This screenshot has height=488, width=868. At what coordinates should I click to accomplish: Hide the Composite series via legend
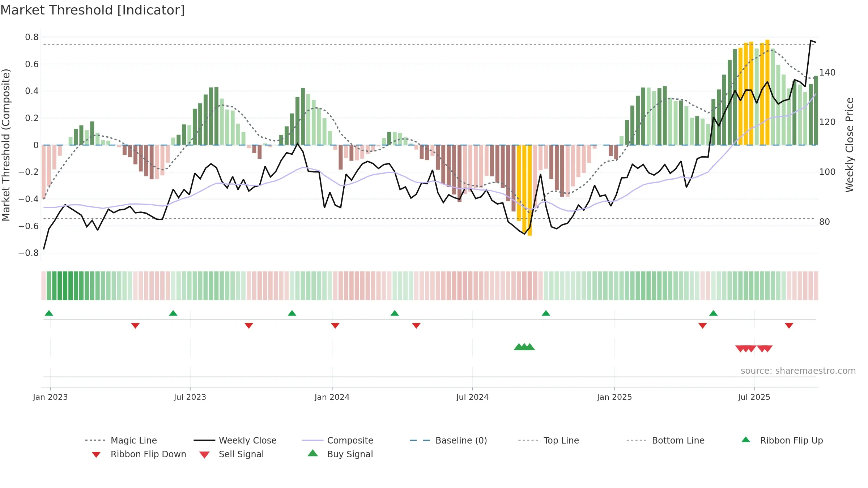tap(337, 440)
